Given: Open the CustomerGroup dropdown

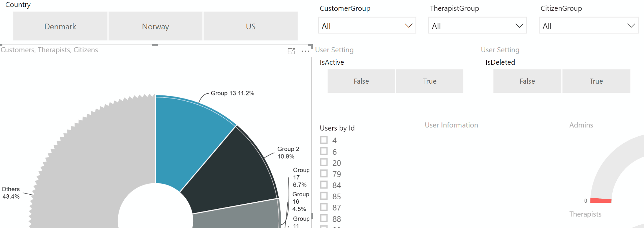Looking at the screenshot, I should click(x=367, y=26).
